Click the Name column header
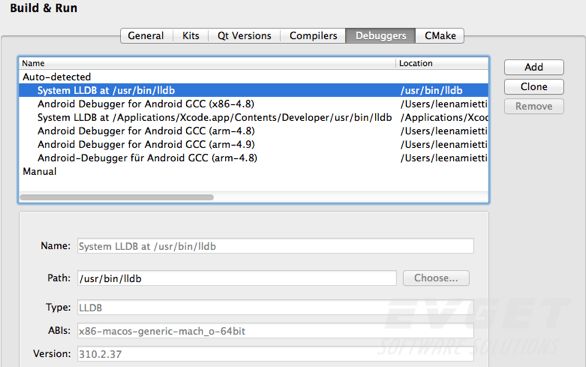Screen dimensions: 586x367 tap(207, 63)
